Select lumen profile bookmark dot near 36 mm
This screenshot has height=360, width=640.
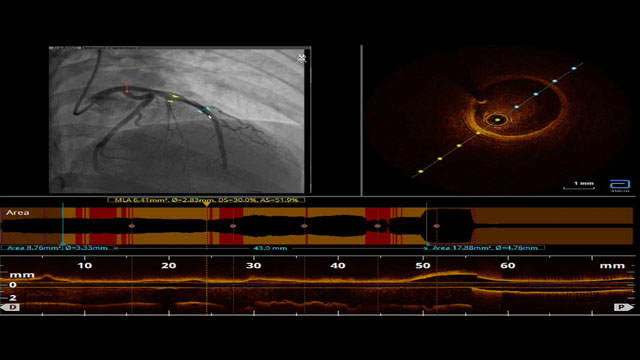coord(304,226)
